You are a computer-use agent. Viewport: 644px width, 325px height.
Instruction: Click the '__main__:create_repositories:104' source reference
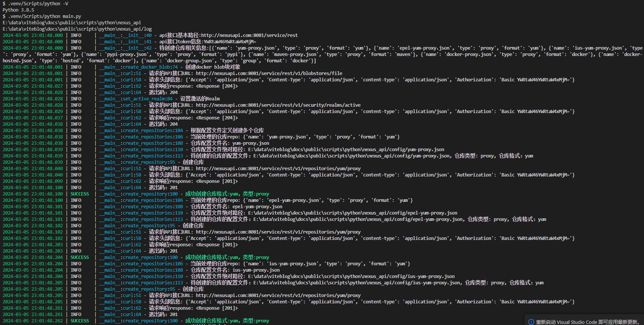tap(141, 131)
